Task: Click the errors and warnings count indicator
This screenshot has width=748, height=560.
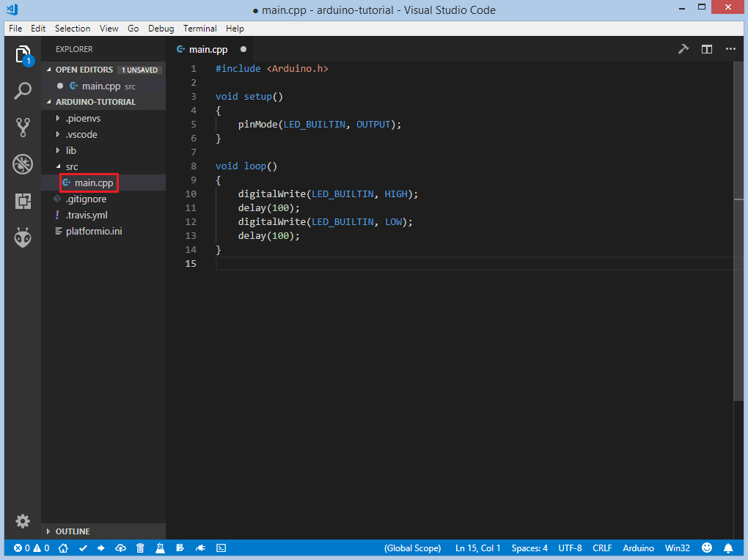Action: pos(32,548)
